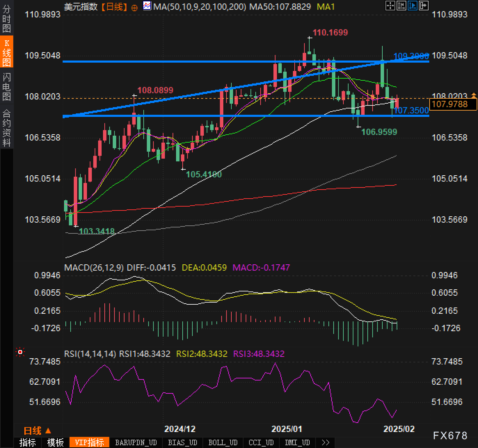Viewport: 478px width, 448px height.
Task: Click the highlighted blue play chart icon
Action: tap(413, 6)
